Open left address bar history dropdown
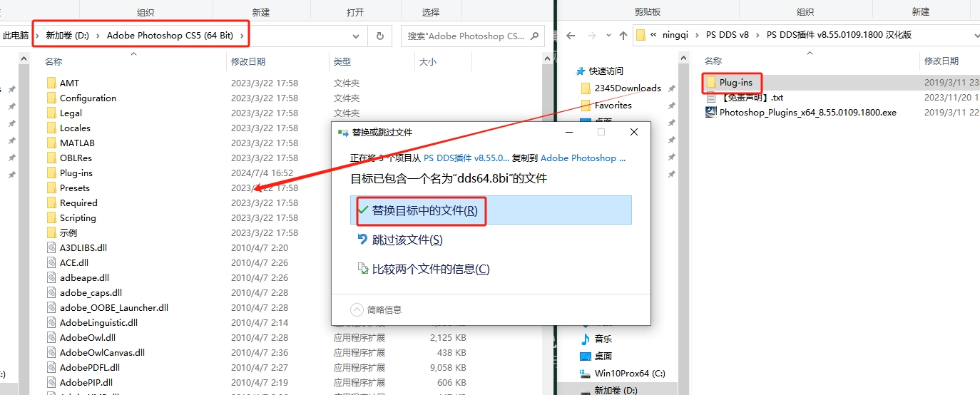This screenshot has width=980, height=395. (356, 36)
